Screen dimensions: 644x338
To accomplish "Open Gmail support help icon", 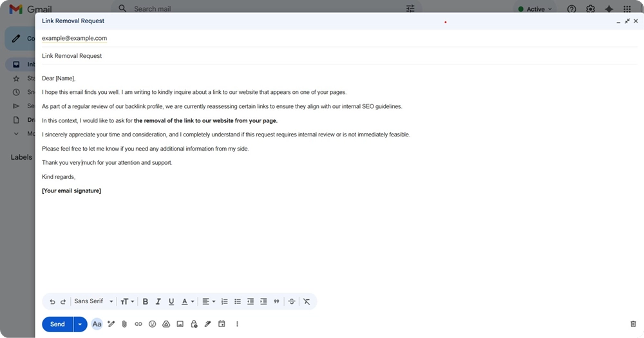I will (571, 9).
